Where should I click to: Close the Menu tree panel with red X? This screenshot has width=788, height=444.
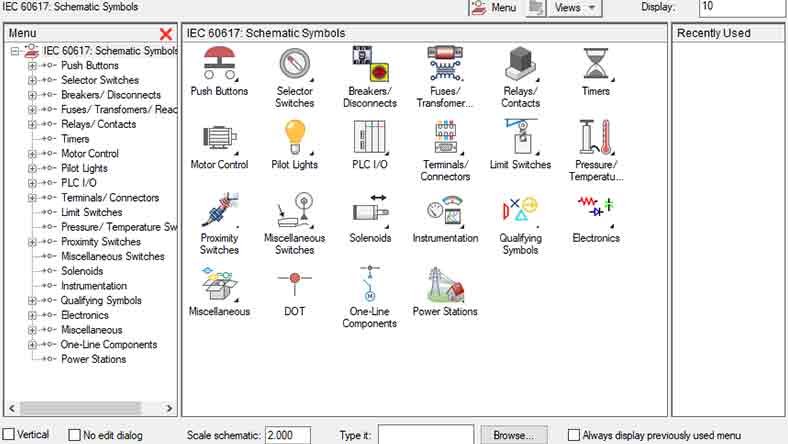(x=165, y=34)
